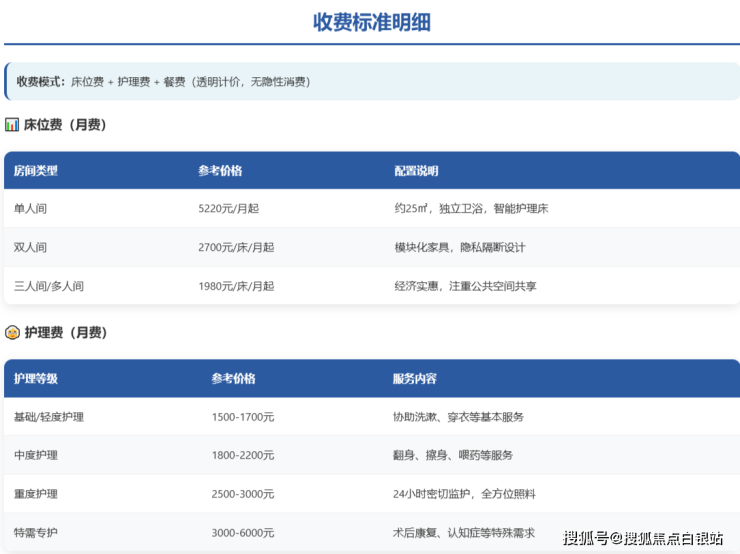Click the 5220元/月起 price cell
Image resolution: width=740 pixels, height=554 pixels.
point(228,209)
